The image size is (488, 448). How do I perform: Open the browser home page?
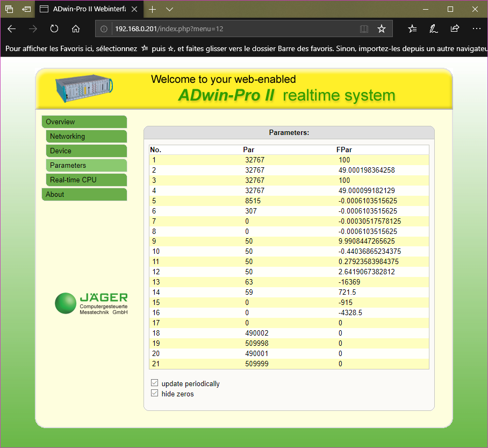[76, 29]
